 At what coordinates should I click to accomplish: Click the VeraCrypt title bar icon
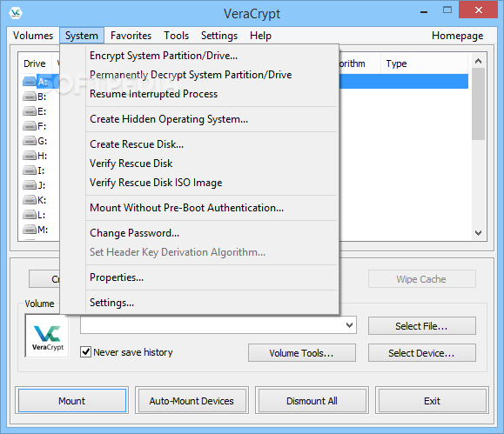click(16, 13)
